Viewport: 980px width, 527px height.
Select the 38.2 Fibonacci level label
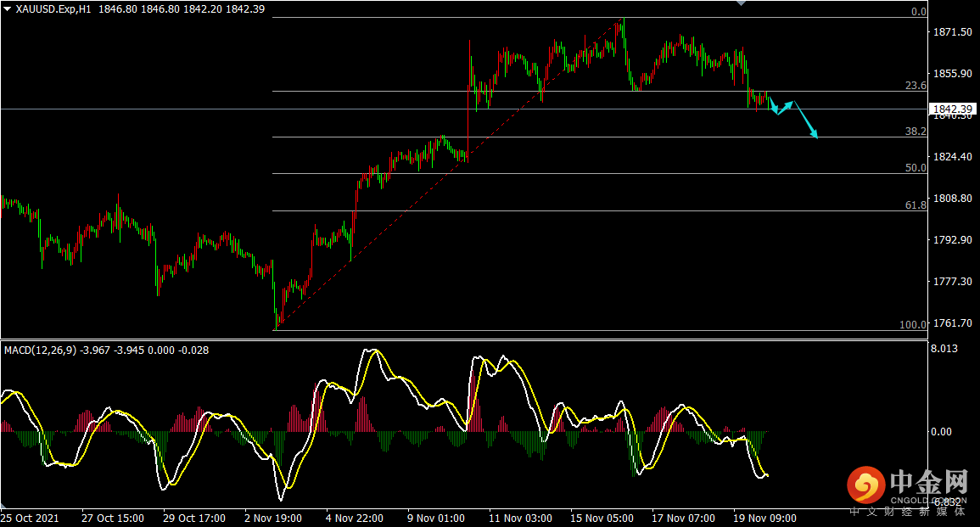[915, 132]
